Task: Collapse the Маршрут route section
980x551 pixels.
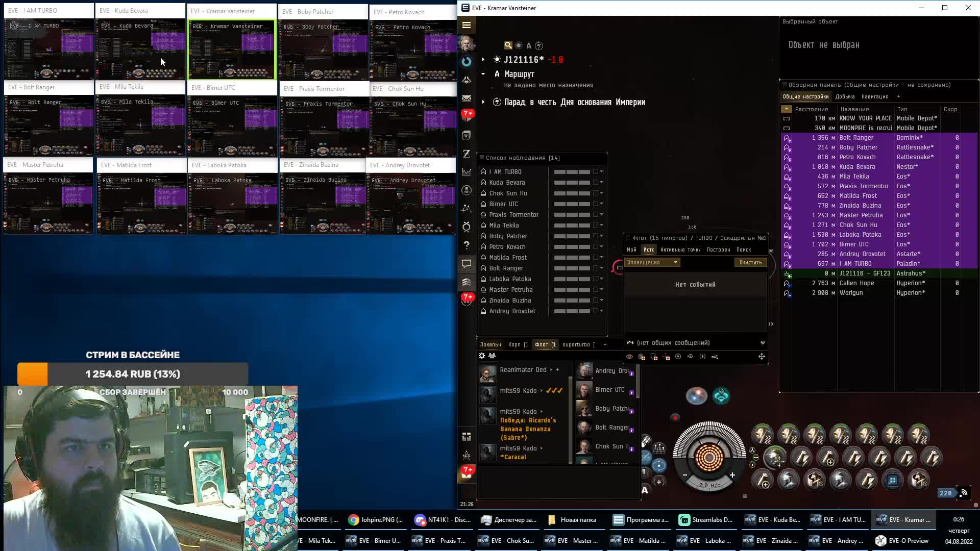Action: point(483,74)
